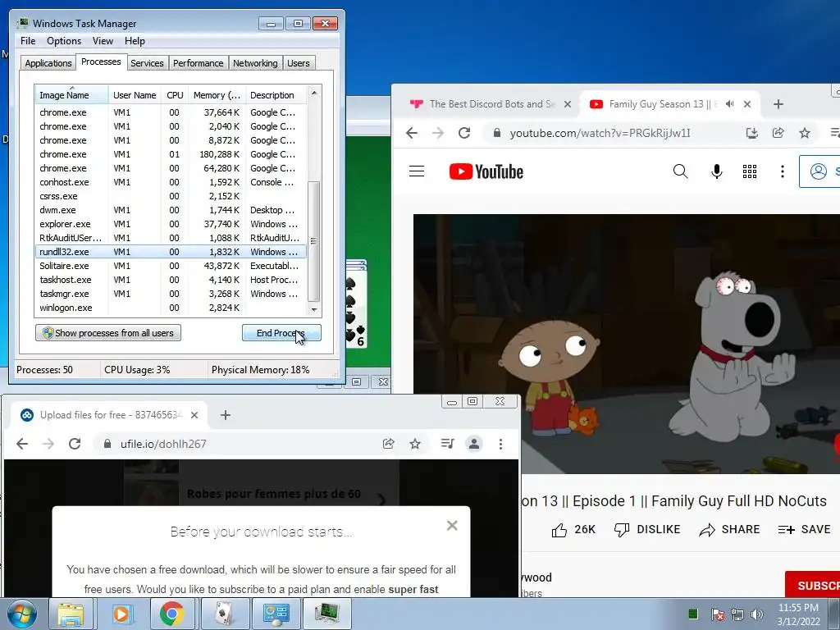This screenshot has height=630, width=840.
Task: Bookmark the ufile.io page star
Action: click(x=414, y=444)
